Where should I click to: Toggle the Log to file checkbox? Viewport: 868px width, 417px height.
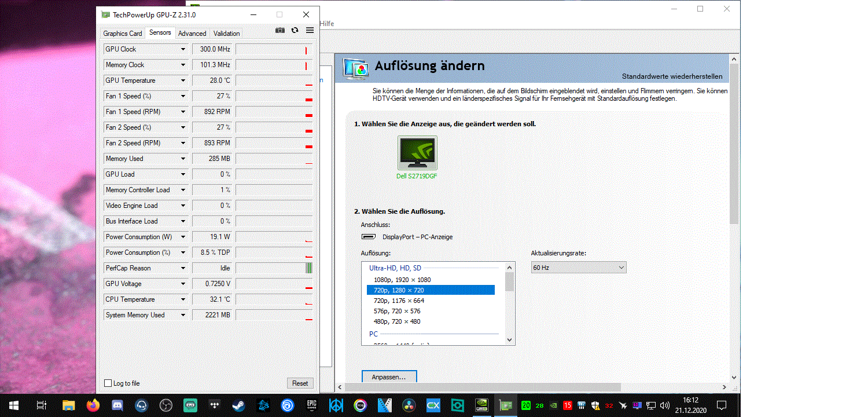pyautogui.click(x=108, y=383)
